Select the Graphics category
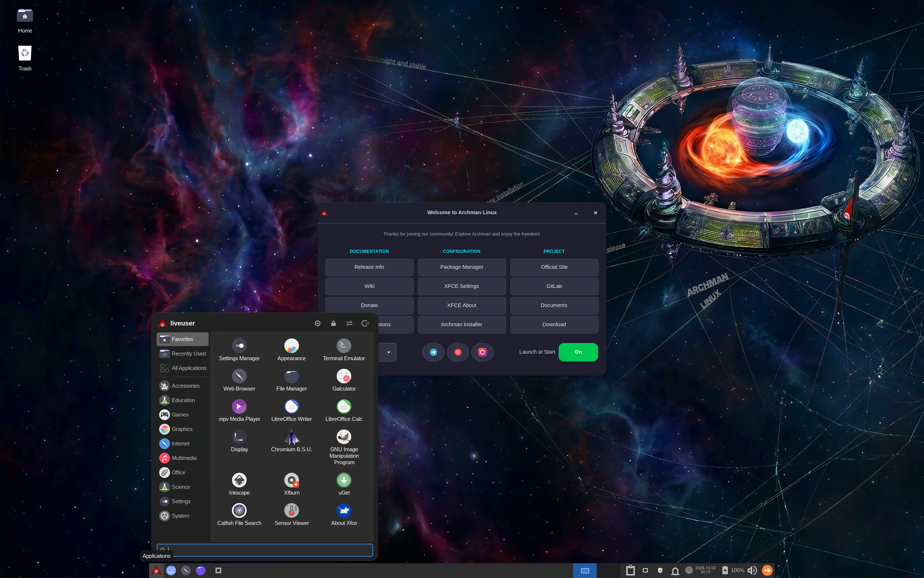The width and height of the screenshot is (924, 578). pyautogui.click(x=182, y=429)
